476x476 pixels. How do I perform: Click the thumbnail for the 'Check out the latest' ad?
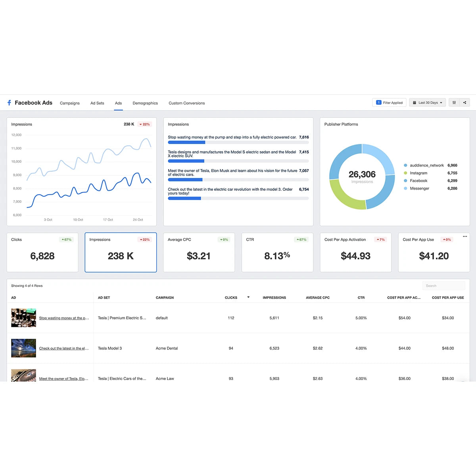[23, 348]
